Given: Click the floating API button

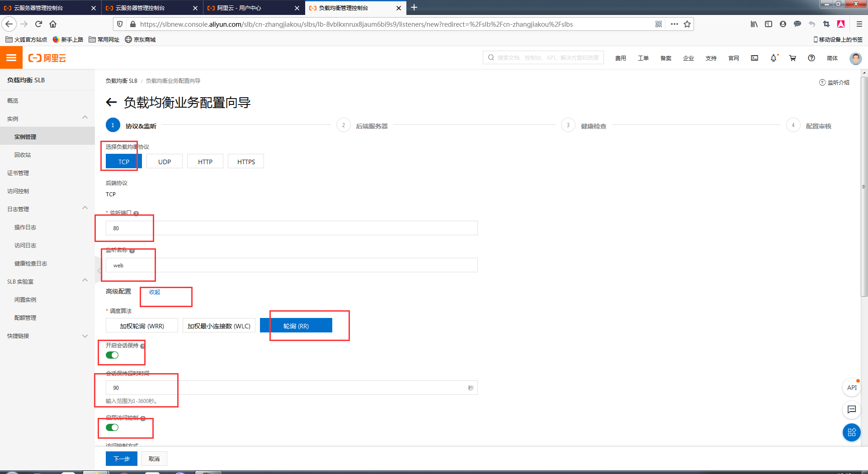Looking at the screenshot, I should (x=851, y=387).
